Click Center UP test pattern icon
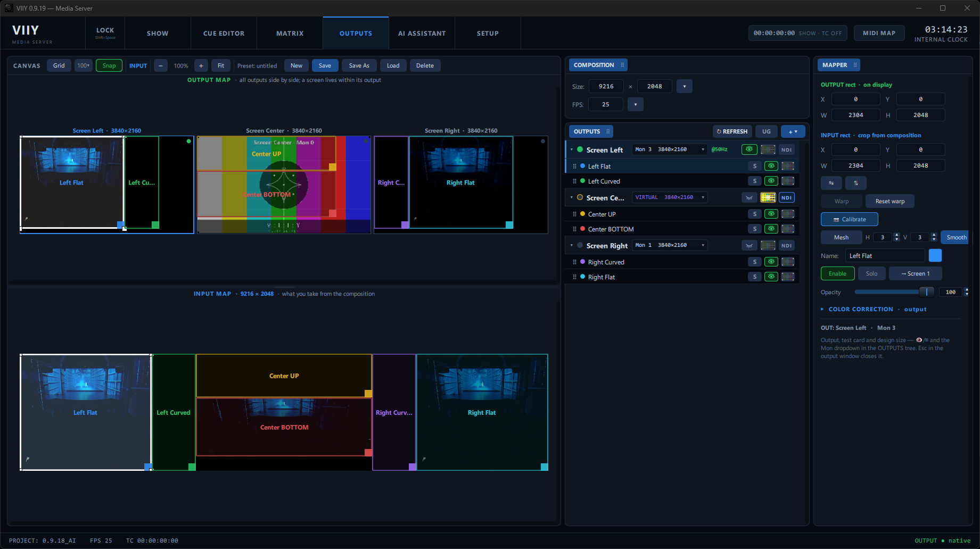This screenshot has width=980, height=549. 787,214
